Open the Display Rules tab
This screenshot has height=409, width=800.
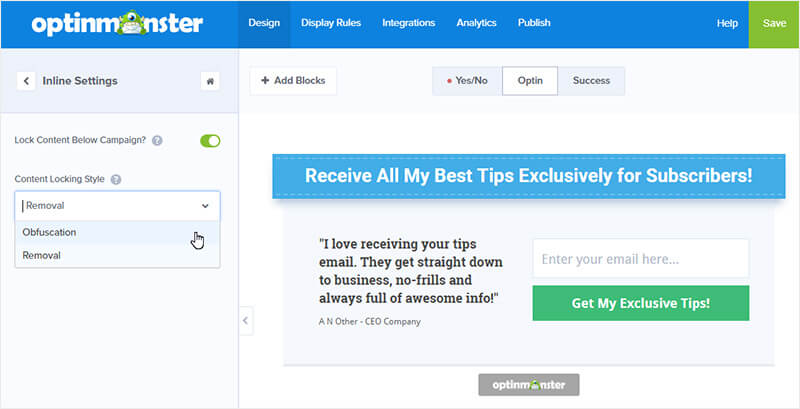pyautogui.click(x=331, y=23)
